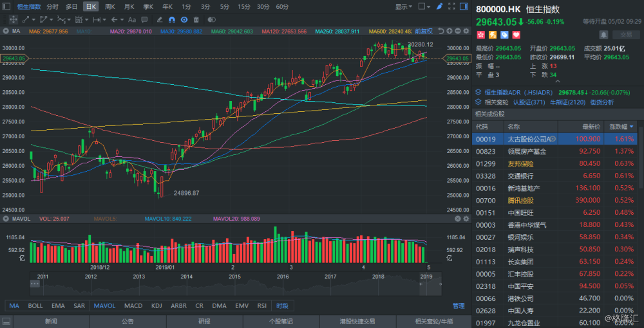This screenshot has height=328, width=644.
Task: Click the 交易 trade button
Action: (x=627, y=35)
